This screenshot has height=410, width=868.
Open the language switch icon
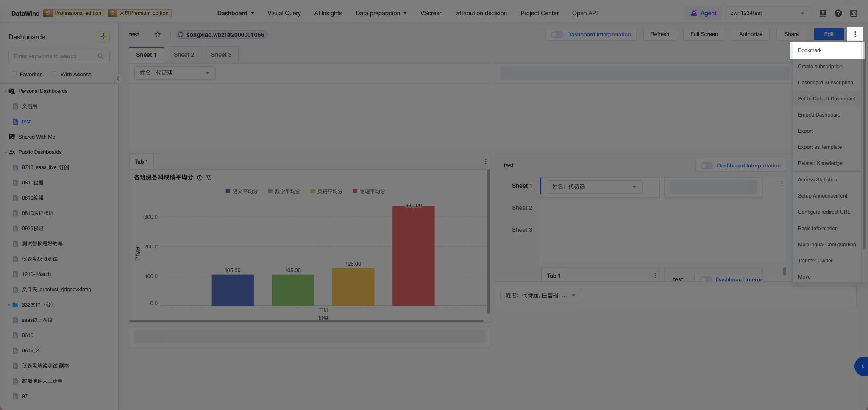tap(853, 13)
